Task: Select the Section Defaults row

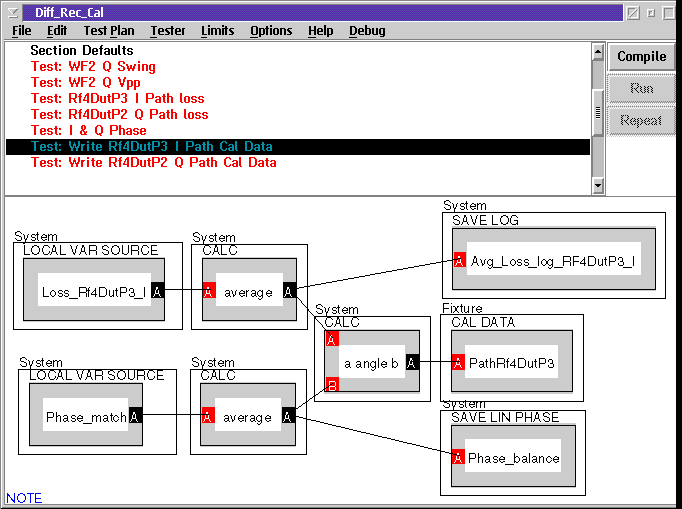Action: pos(298,50)
